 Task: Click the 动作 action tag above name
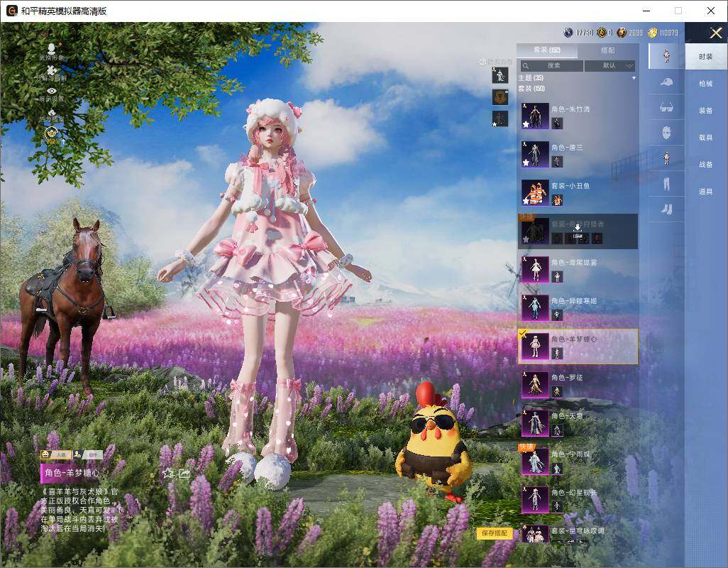pyautogui.click(x=88, y=454)
